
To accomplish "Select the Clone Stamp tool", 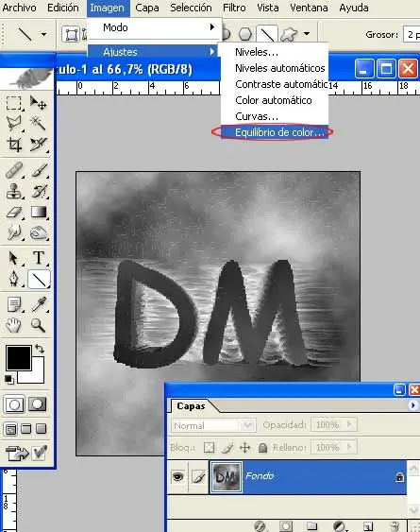I will coord(14,191).
